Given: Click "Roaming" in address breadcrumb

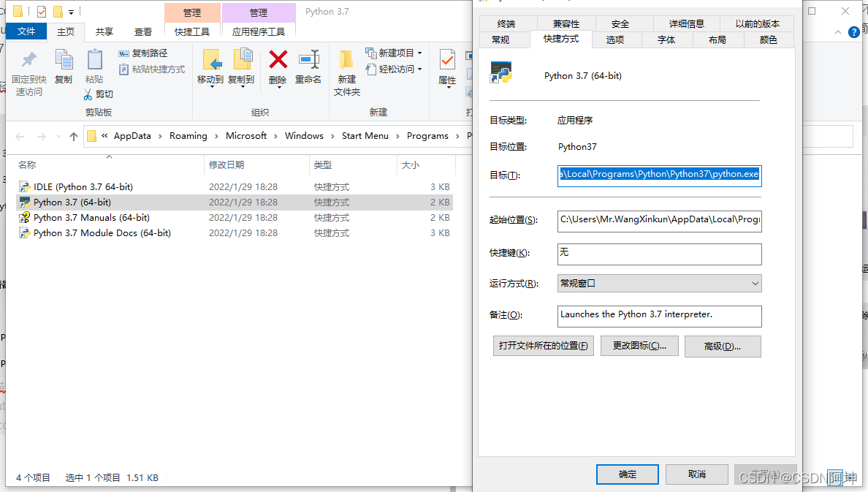Looking at the screenshot, I should 189,136.
